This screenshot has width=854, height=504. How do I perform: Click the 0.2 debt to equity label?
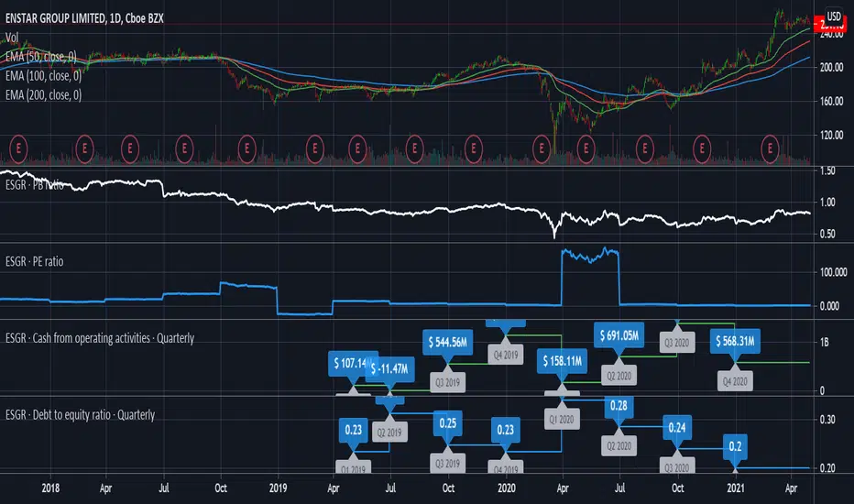pyautogui.click(x=735, y=447)
